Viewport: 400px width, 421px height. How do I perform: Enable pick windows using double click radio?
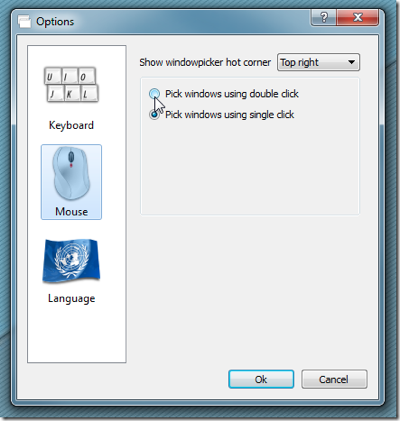[154, 94]
